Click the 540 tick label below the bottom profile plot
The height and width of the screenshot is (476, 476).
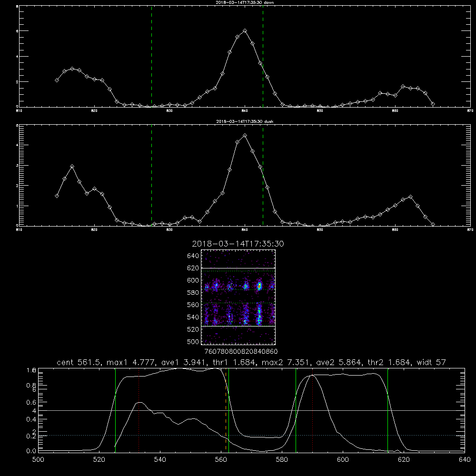(160, 460)
